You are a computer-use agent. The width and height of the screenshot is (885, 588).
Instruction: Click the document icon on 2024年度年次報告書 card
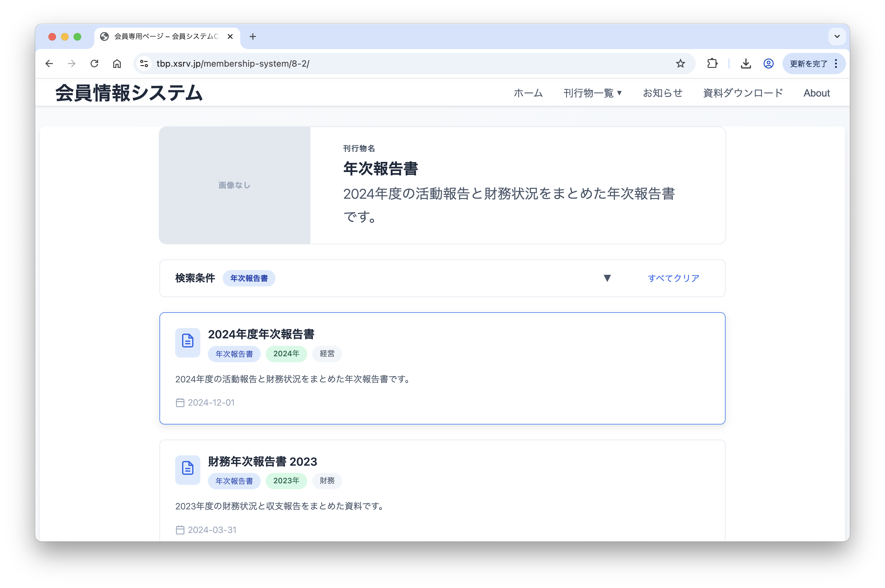tap(187, 341)
